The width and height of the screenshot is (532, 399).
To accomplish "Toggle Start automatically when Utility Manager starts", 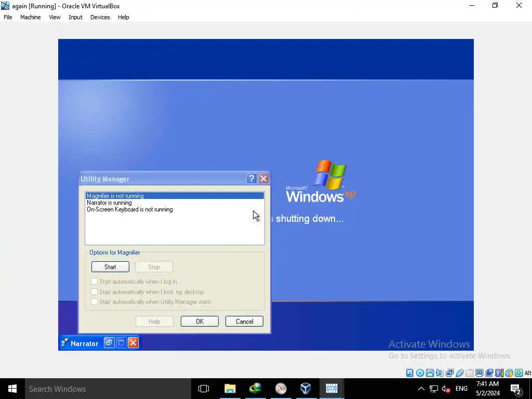I will [x=95, y=302].
